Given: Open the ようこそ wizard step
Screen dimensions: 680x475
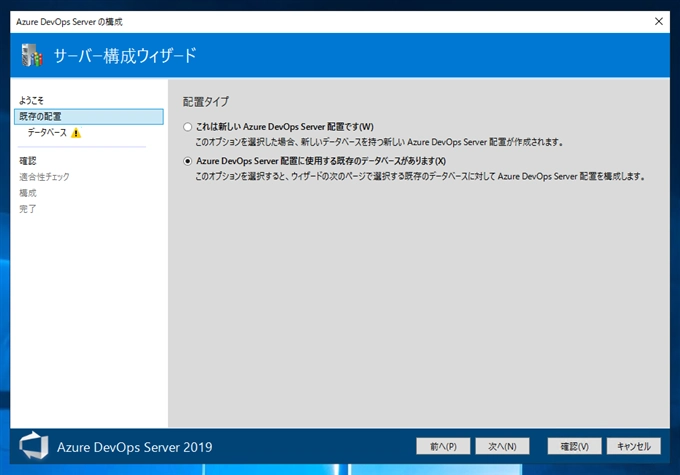Looking at the screenshot, I should point(31,100).
